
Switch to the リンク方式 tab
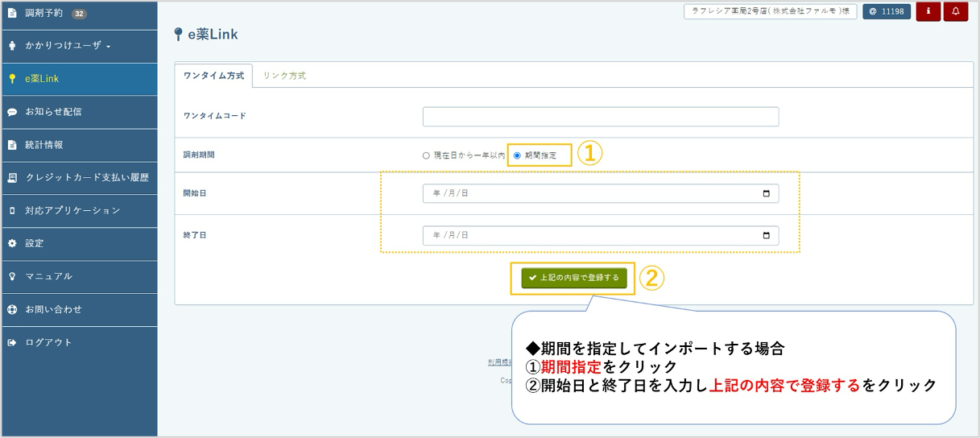click(284, 76)
